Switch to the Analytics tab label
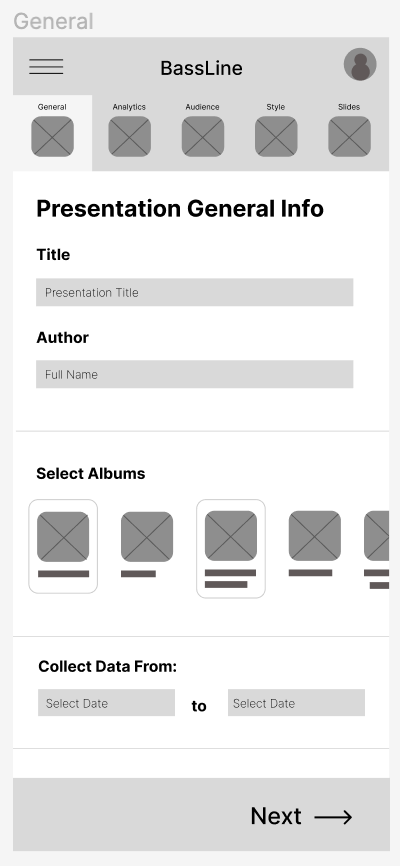This screenshot has height=866, width=400. tap(129, 107)
